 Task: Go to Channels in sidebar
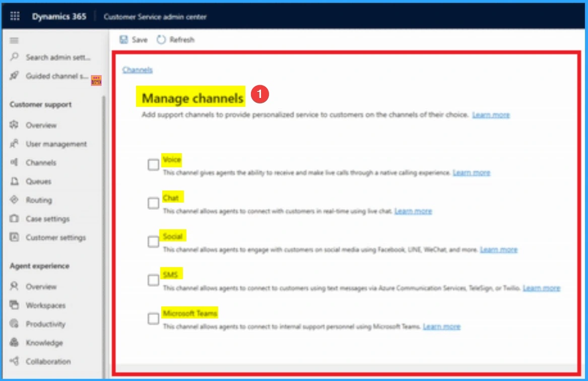41,163
